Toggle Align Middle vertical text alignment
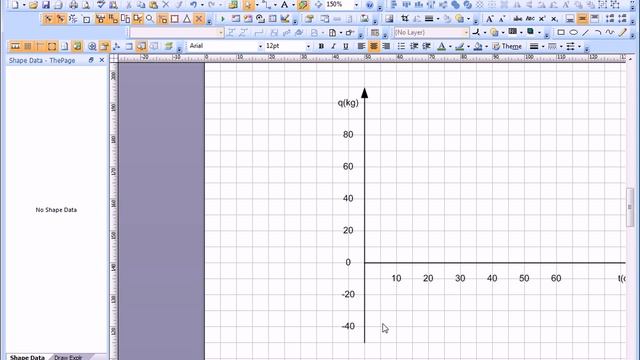Viewport: 640px width, 360px height. point(582,19)
